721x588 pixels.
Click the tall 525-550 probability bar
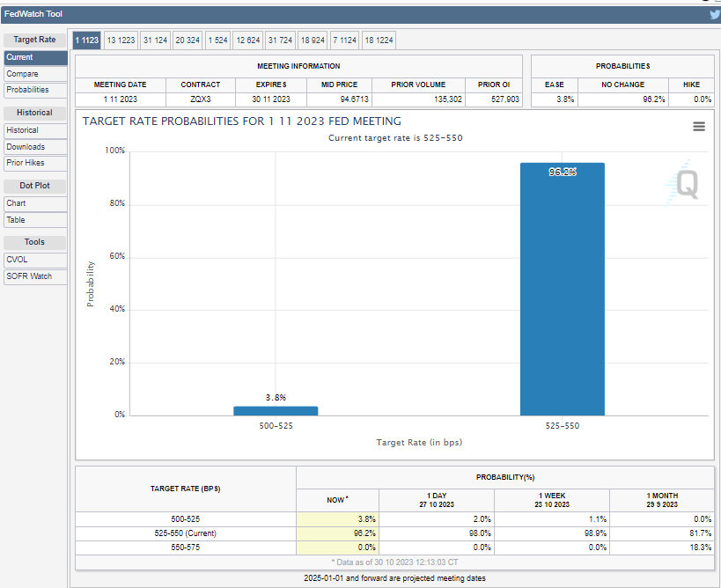563,289
